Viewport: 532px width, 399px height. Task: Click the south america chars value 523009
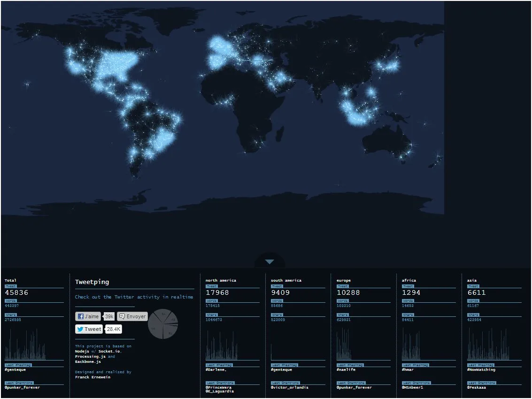[278, 320]
